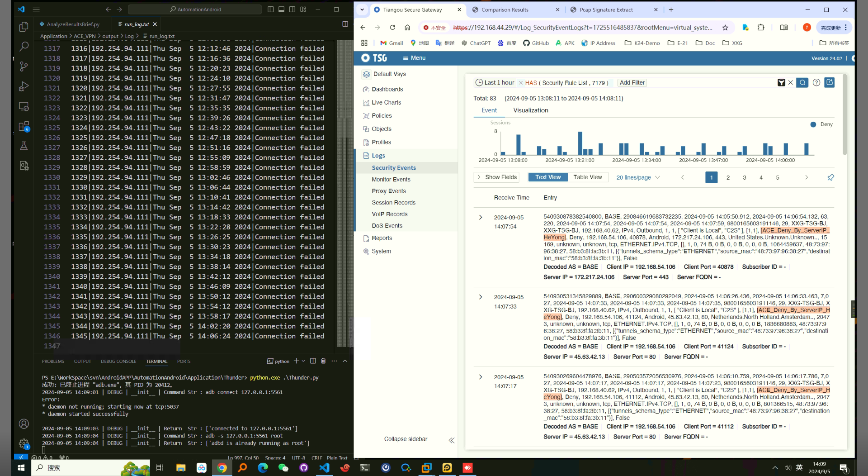Expand the 14:07:54 log entry

click(481, 218)
